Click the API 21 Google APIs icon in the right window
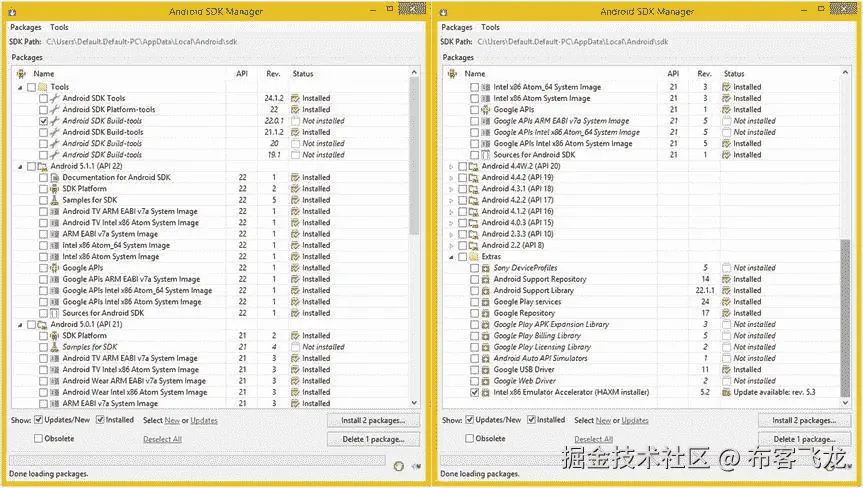The image size is (863, 488). pos(485,109)
